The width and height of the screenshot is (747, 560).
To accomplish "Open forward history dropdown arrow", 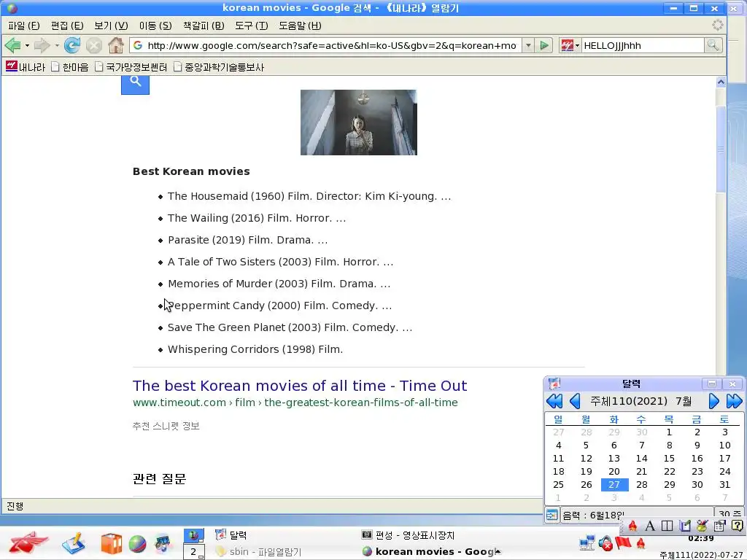I will click(57, 46).
